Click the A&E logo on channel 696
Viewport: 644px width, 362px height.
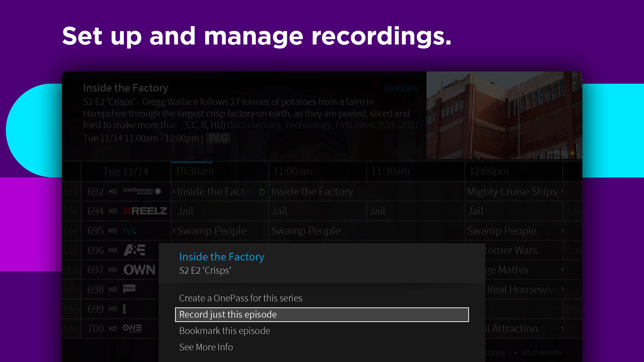(133, 250)
